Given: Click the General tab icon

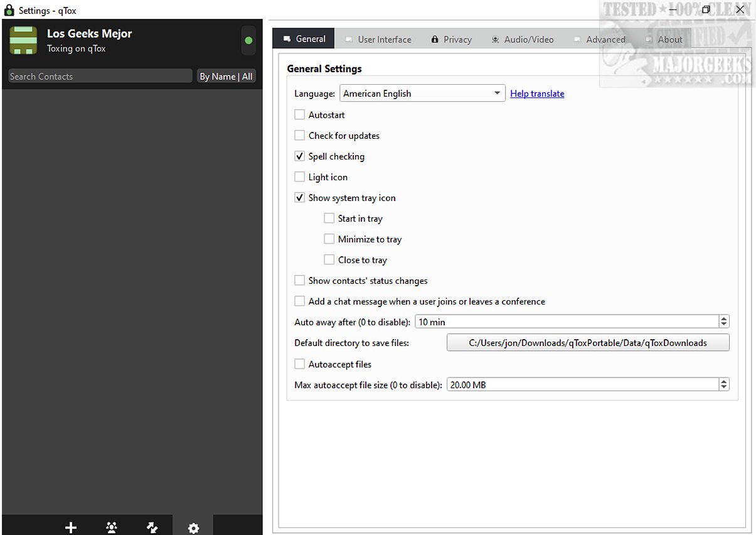Looking at the screenshot, I should pos(287,39).
